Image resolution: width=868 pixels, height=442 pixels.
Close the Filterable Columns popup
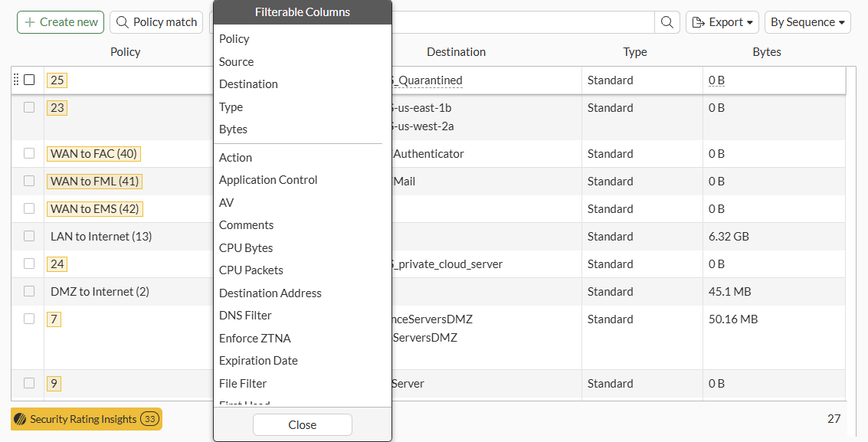[x=303, y=424]
